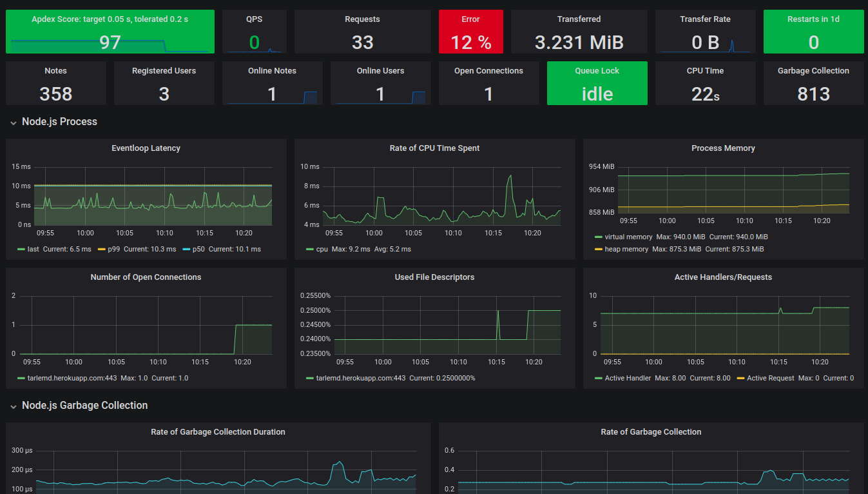
Task: Click the Apdex Score panel title
Action: [110, 19]
